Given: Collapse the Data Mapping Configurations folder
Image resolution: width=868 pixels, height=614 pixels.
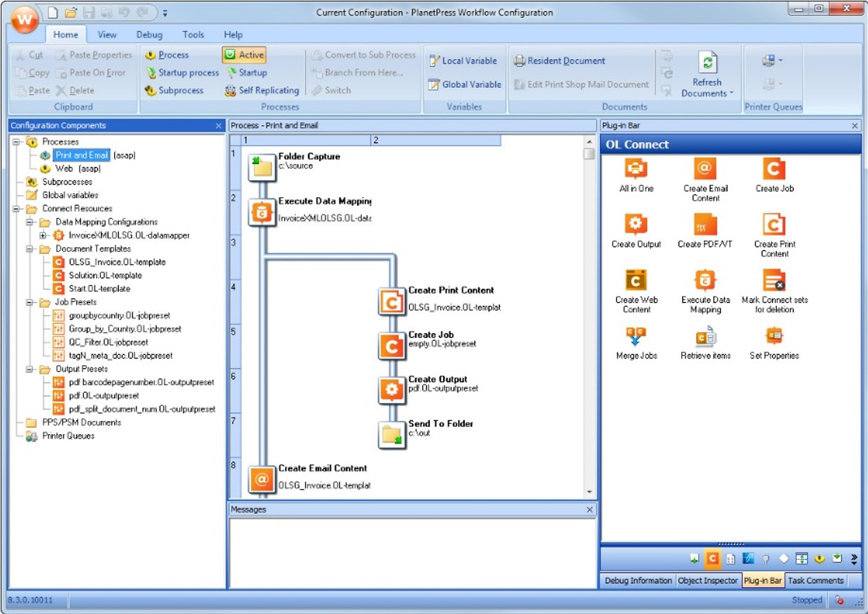Looking at the screenshot, I should coord(30,222).
